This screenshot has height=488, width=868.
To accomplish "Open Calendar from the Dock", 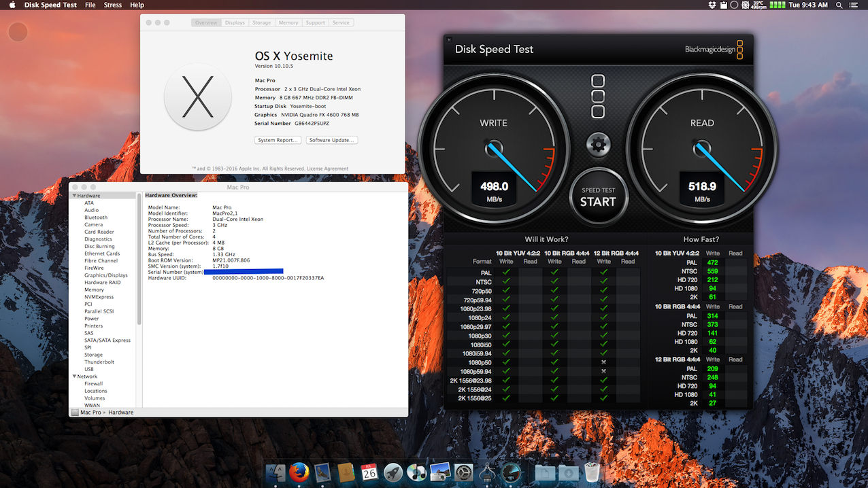I will tap(369, 472).
